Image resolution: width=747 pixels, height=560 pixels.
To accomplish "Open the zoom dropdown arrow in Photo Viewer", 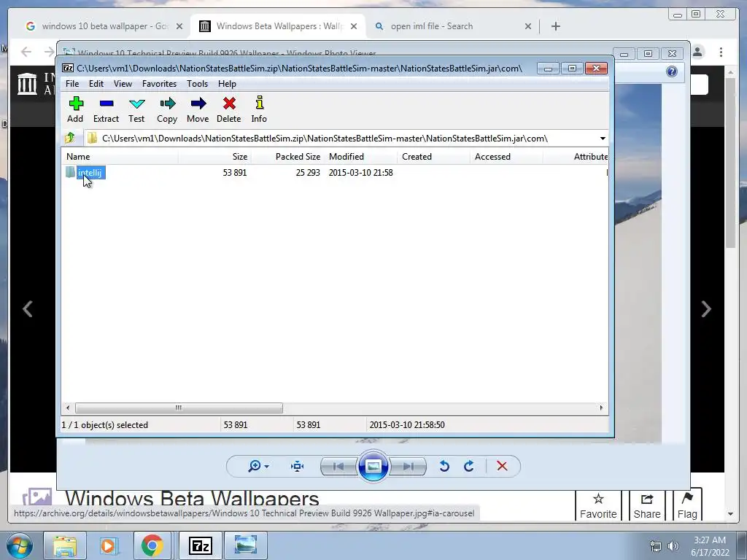I will (x=266, y=466).
